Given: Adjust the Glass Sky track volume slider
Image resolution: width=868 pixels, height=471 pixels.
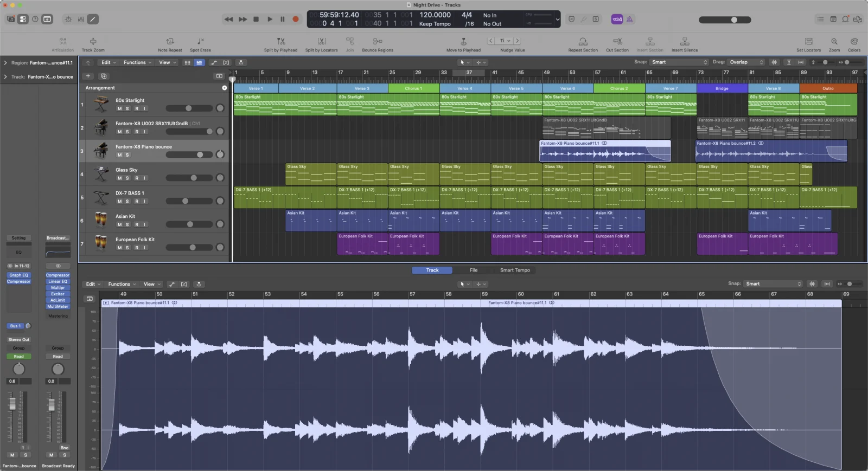Looking at the screenshot, I should click(x=189, y=178).
